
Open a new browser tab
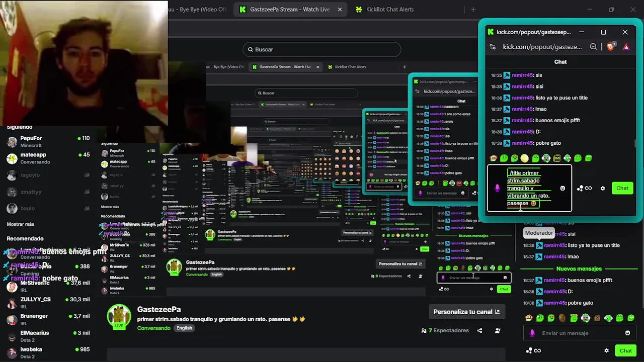point(473,9)
